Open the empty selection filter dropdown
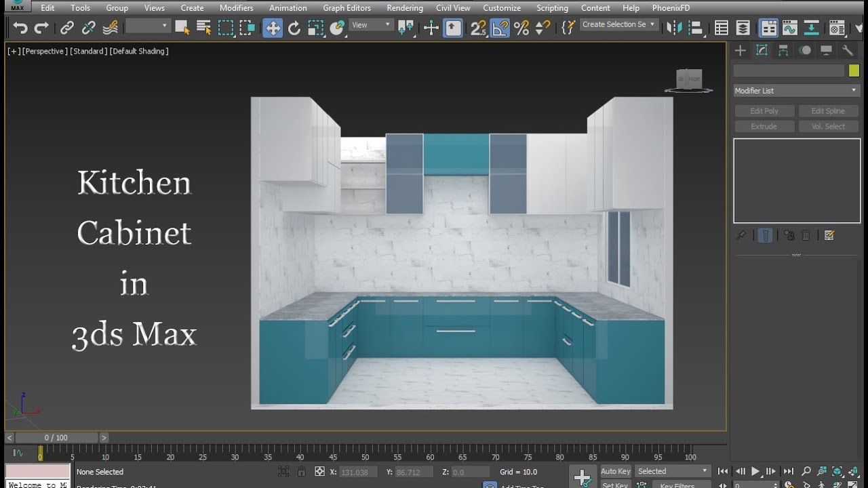 [x=148, y=26]
